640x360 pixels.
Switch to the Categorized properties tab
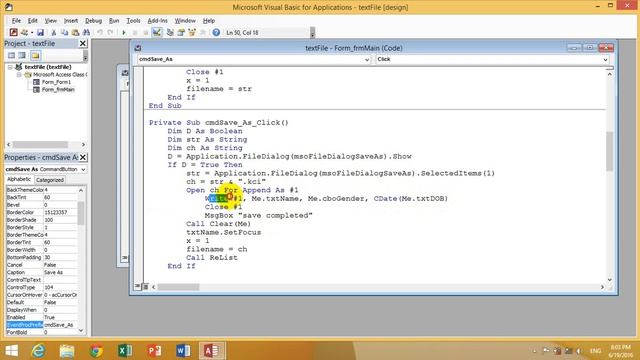click(x=49, y=180)
